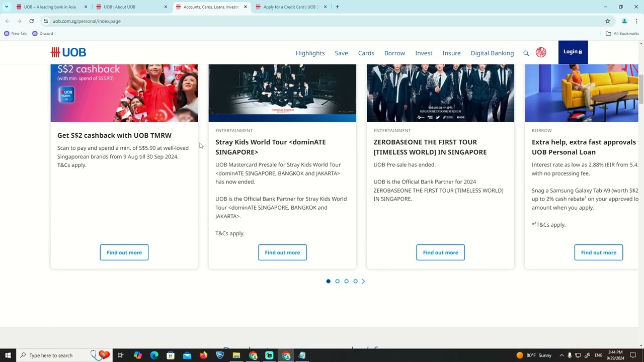Image resolution: width=644 pixels, height=362 pixels.
Task: Click the yellow sofa Personal Loan image
Action: [582, 93]
